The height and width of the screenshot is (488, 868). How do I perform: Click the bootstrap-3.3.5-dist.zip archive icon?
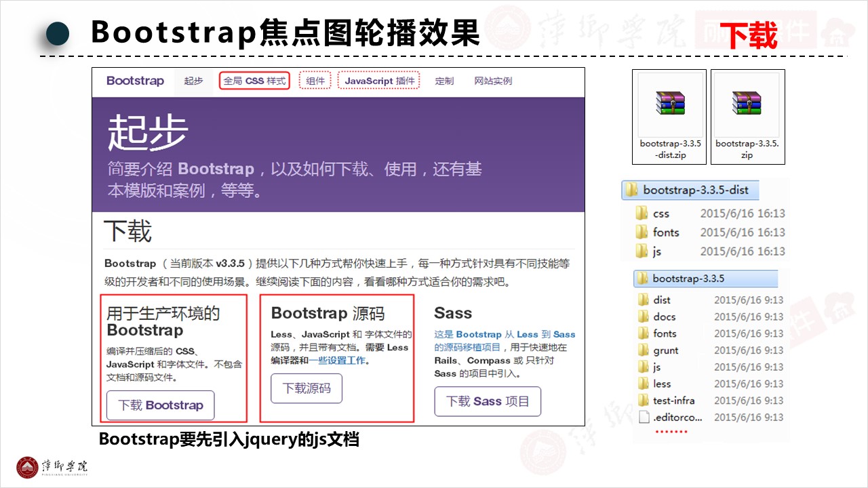670,103
